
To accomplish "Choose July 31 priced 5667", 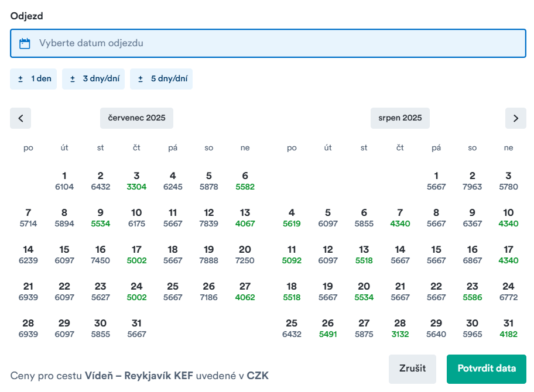I will pos(136,328).
